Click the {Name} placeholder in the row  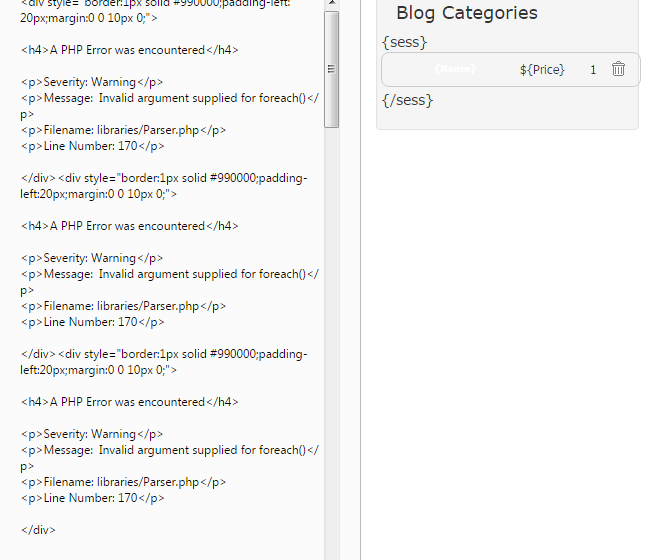tap(455, 69)
